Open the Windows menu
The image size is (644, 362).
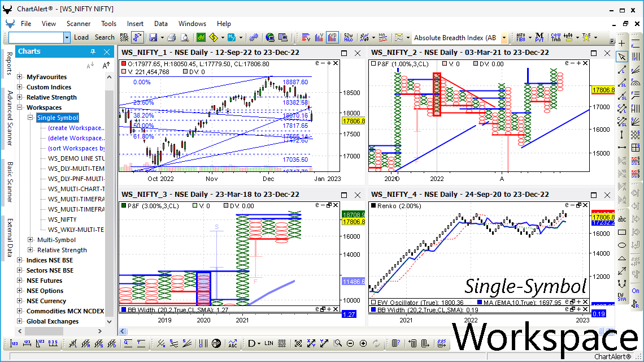[x=192, y=24]
